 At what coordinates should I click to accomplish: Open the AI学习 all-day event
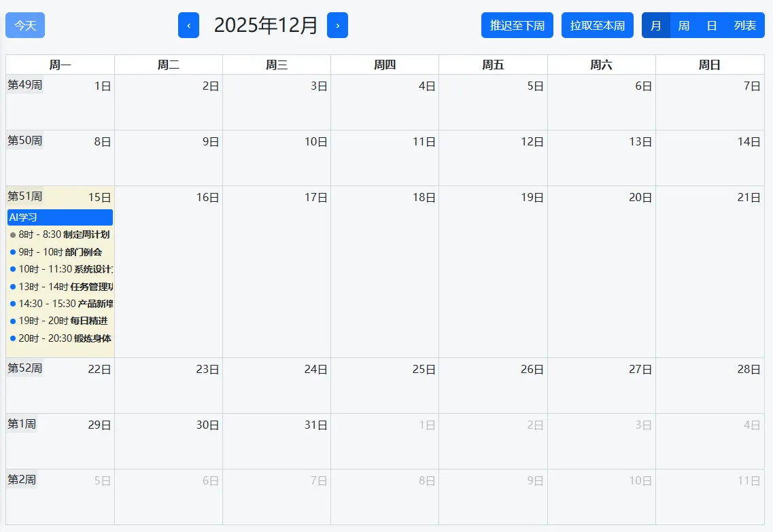60,217
